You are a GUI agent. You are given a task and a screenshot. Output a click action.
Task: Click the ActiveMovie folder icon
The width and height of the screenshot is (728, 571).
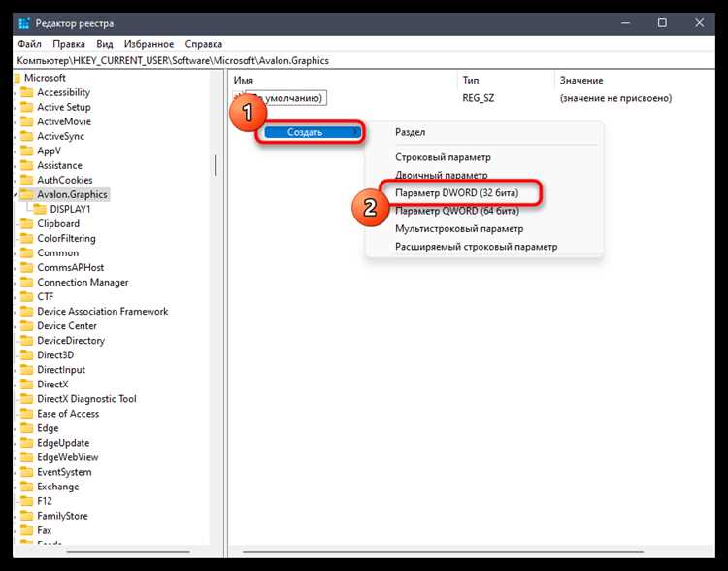click(x=27, y=121)
